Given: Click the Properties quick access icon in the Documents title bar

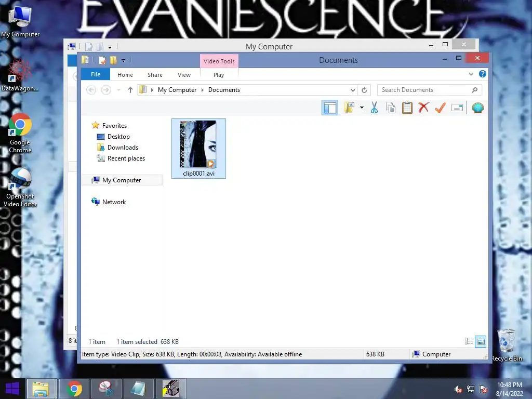Looking at the screenshot, I should [x=102, y=60].
